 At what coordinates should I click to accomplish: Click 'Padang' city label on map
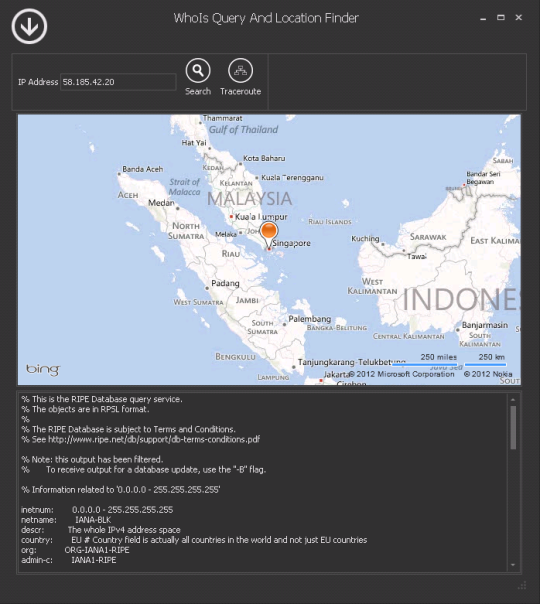225,284
